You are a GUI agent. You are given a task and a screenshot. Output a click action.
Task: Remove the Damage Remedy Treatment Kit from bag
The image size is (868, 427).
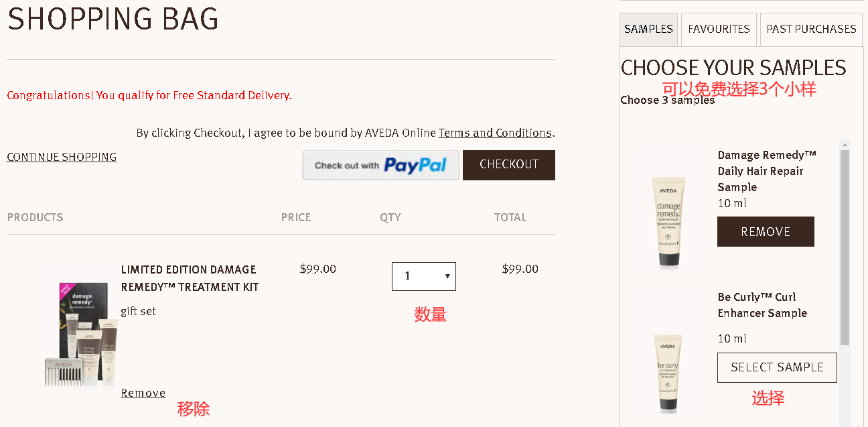143,393
